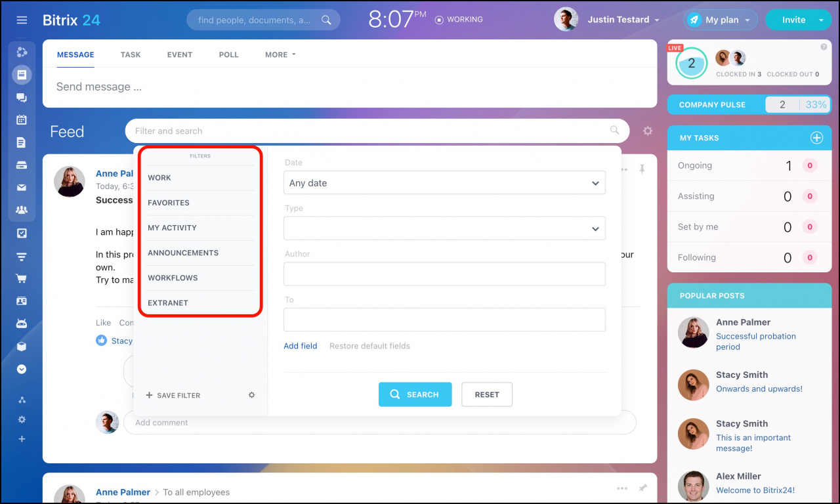840x504 pixels.
Task: Switch to the MESSAGE tab
Action: tap(75, 55)
